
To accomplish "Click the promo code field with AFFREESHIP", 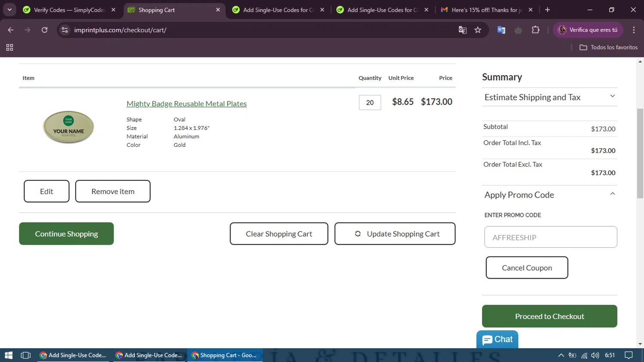I will point(551,237).
